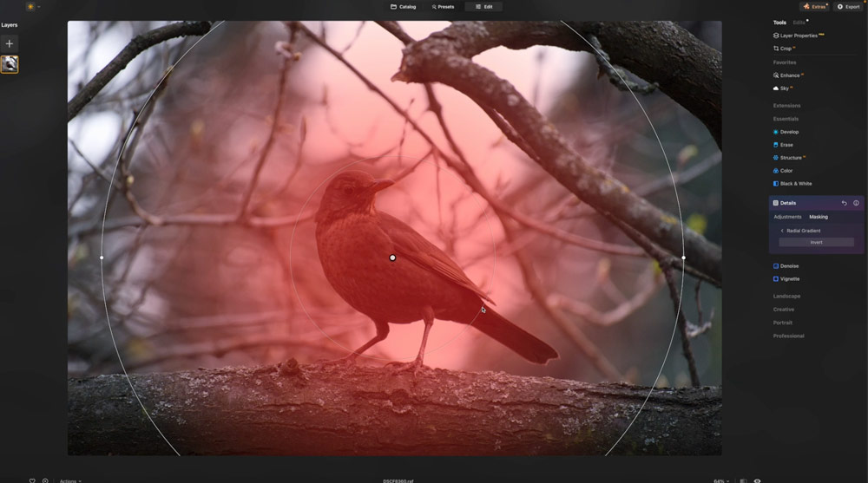Image resolution: width=868 pixels, height=483 pixels.
Task: Mark photo as favorite with heart icon
Action: [32, 480]
